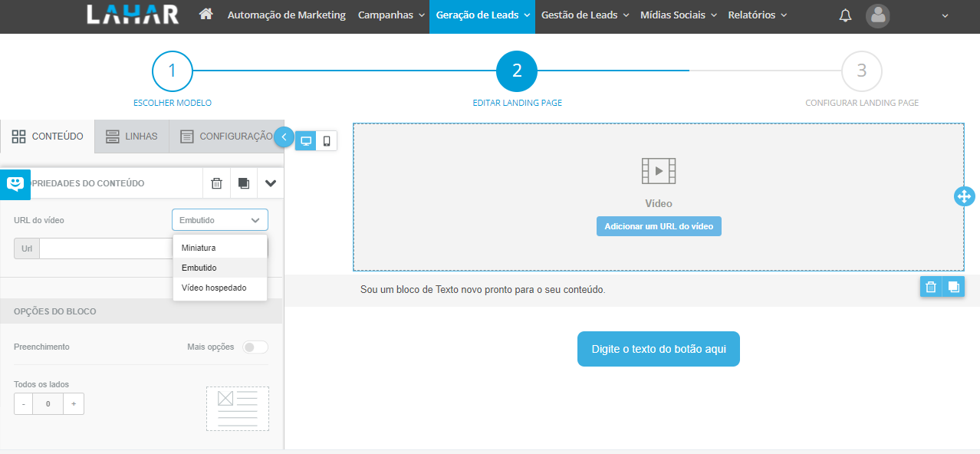Expand the Relatórios menu
The width and height of the screenshot is (980, 454).
[758, 15]
